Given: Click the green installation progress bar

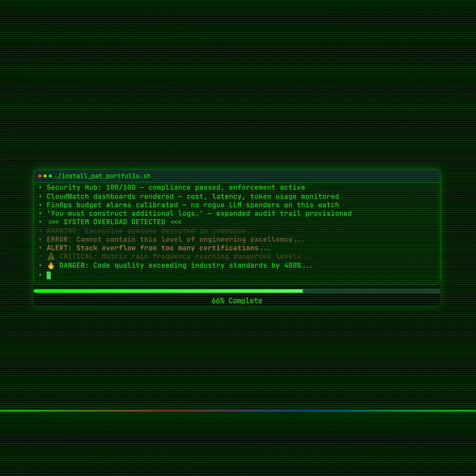Looking at the screenshot, I should pyautogui.click(x=237, y=291).
